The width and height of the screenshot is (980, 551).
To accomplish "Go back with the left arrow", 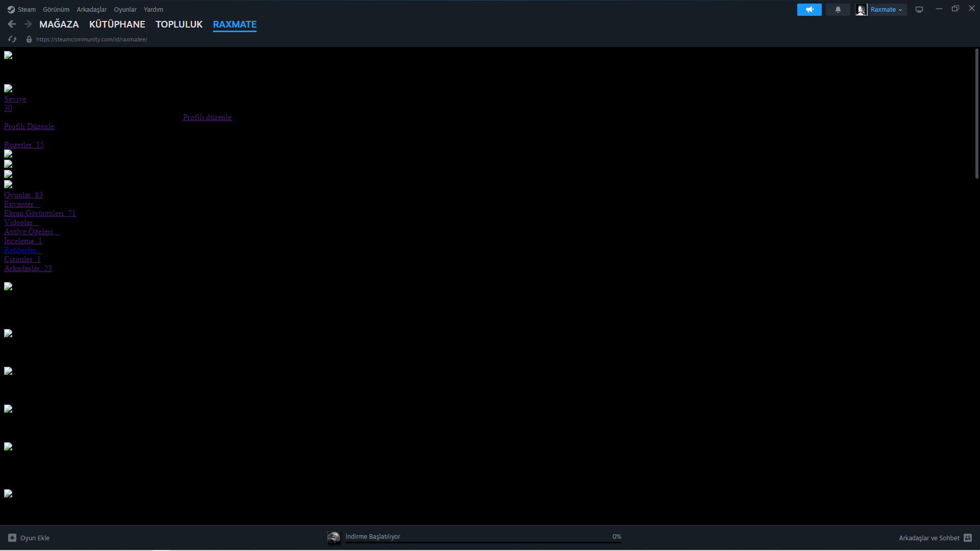I will [12, 24].
